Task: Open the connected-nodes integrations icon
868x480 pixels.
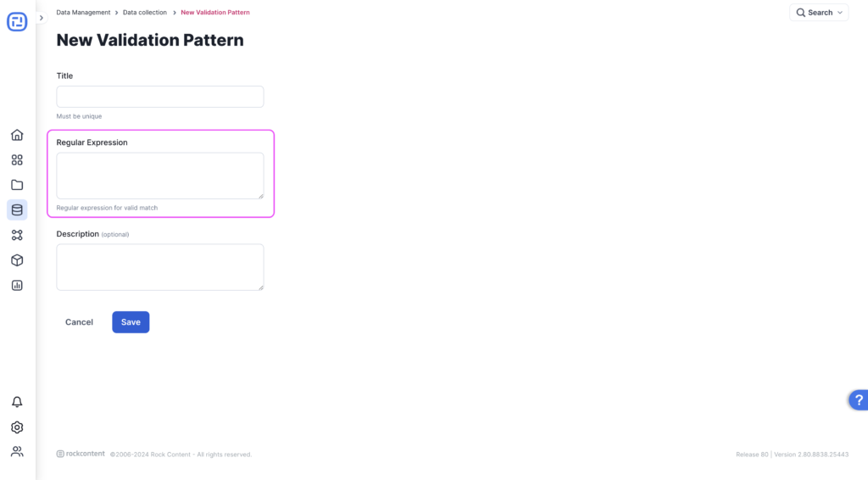Action: point(17,235)
